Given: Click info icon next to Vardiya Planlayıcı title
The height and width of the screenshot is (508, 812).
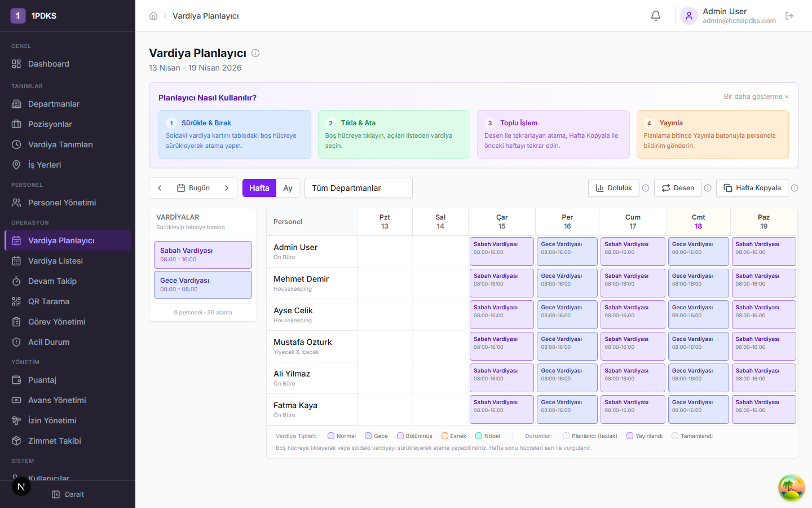Looking at the screenshot, I should 255,53.
